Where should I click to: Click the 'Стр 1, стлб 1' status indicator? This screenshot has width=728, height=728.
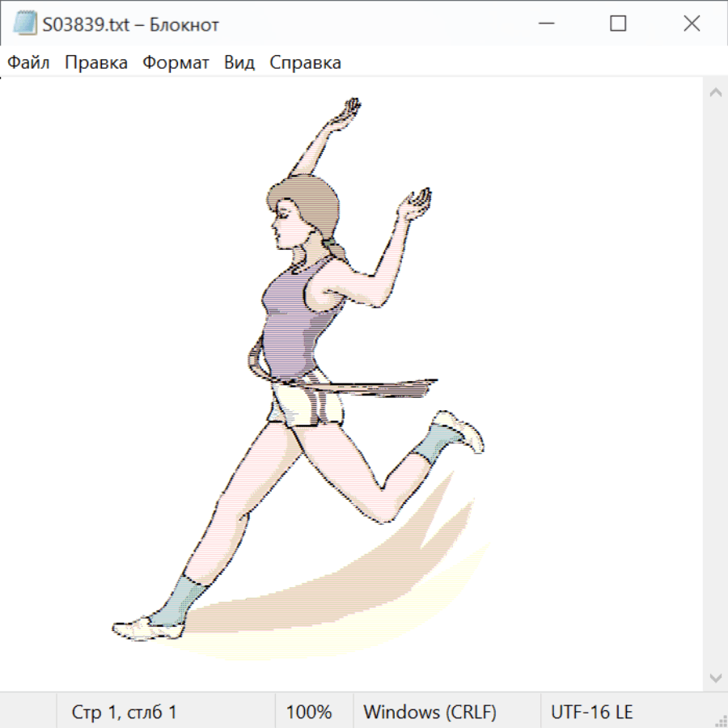[x=125, y=713]
